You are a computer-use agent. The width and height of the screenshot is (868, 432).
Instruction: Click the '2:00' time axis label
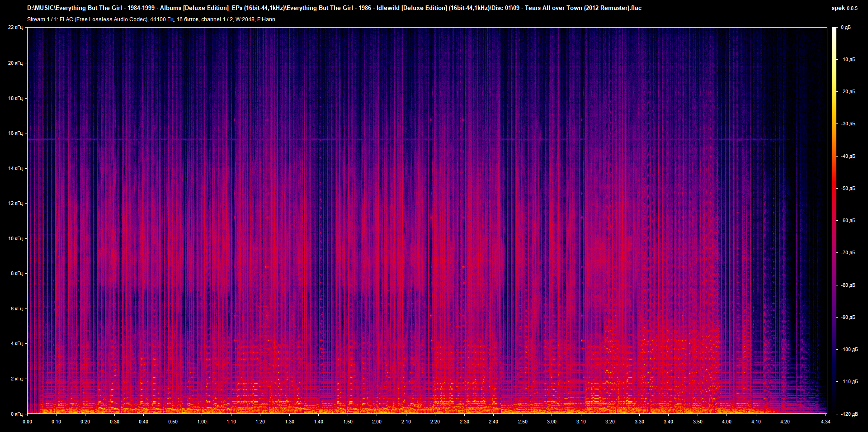pos(377,422)
